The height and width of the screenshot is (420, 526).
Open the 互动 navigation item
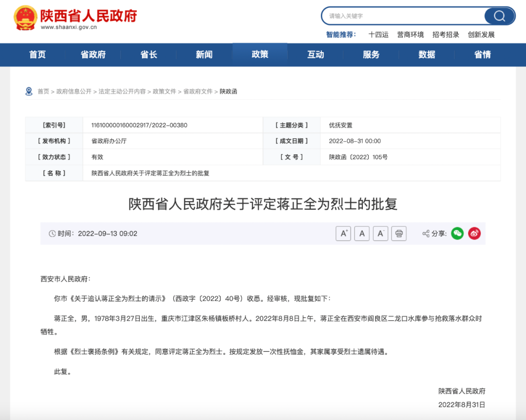coord(316,55)
